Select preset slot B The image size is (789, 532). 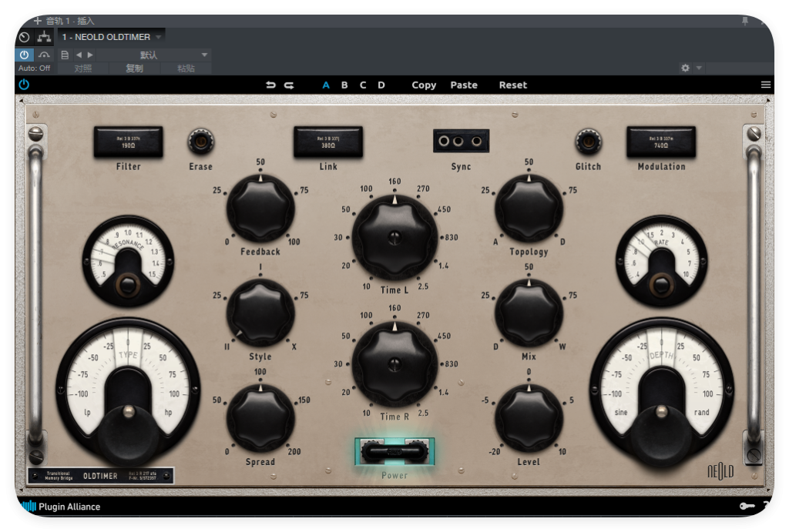(344, 85)
